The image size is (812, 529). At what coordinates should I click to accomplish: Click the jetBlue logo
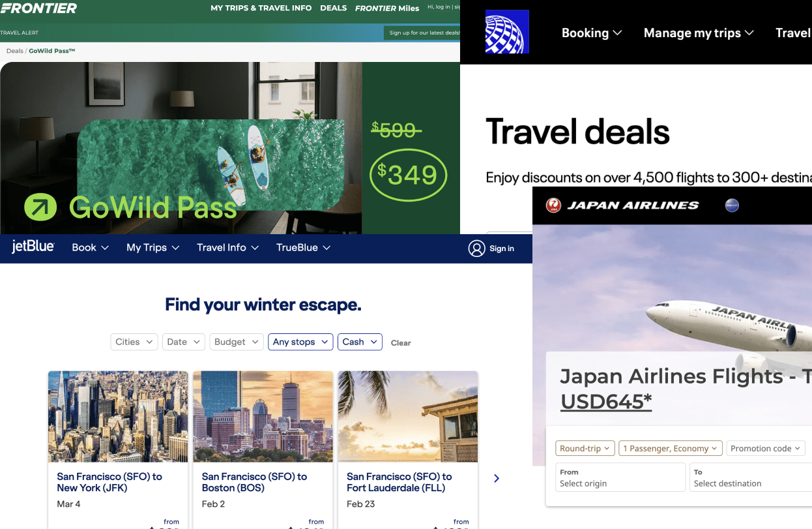pyautogui.click(x=33, y=247)
